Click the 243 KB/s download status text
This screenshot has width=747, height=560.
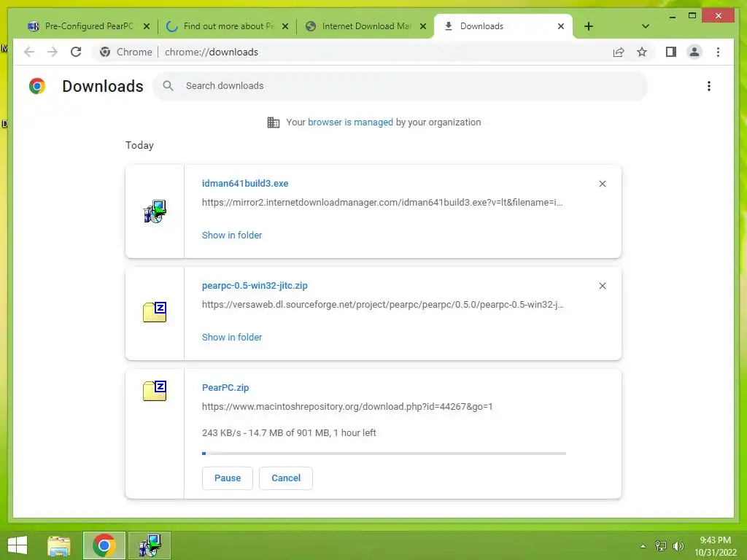point(289,433)
